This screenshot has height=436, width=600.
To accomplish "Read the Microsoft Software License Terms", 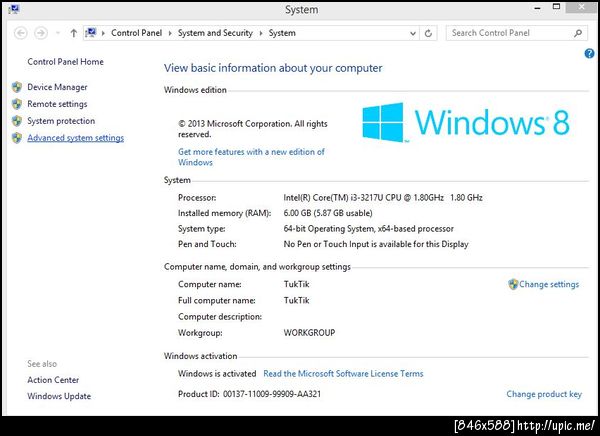I will coord(343,374).
